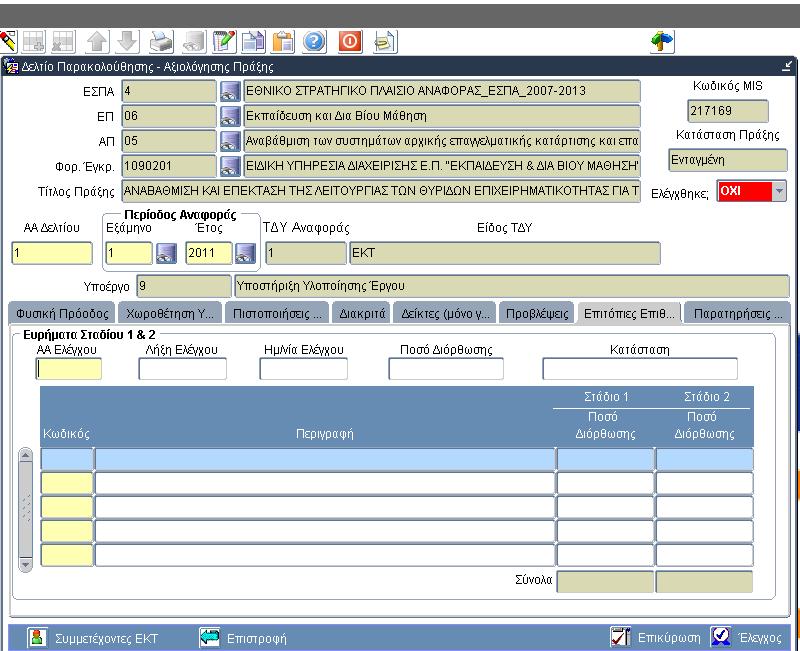Image resolution: width=800 pixels, height=651 pixels.
Task: Open the Ελέγχθηκε ΟΧΙ dropdown
Action: tap(779, 191)
